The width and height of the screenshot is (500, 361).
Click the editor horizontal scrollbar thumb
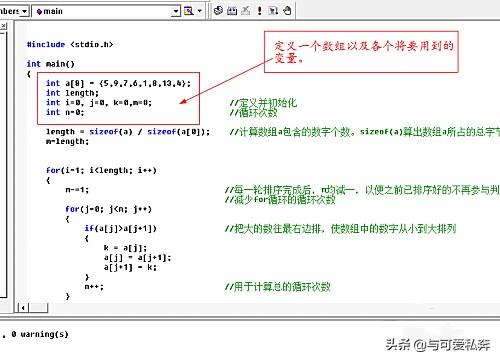38,308
